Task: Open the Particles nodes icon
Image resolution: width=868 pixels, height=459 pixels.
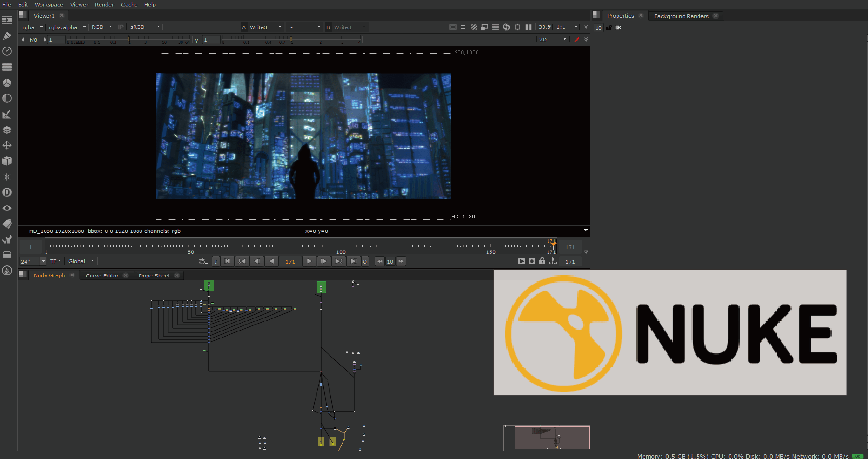Action: tap(7, 177)
